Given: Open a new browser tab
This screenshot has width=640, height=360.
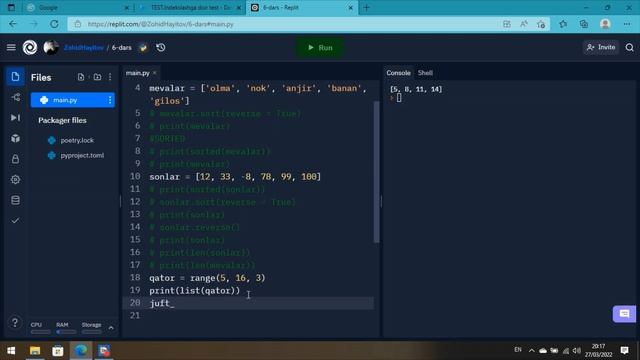Looking at the screenshot, I should point(366,7).
